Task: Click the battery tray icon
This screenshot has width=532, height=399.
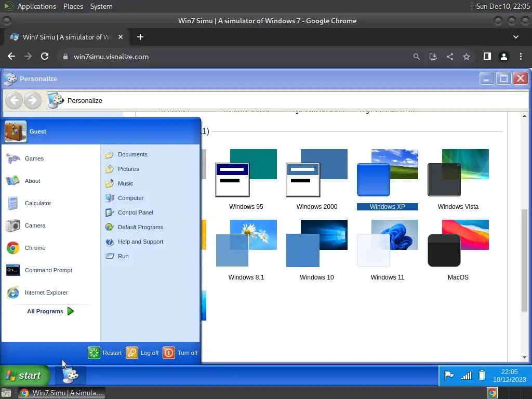Action: point(482,375)
